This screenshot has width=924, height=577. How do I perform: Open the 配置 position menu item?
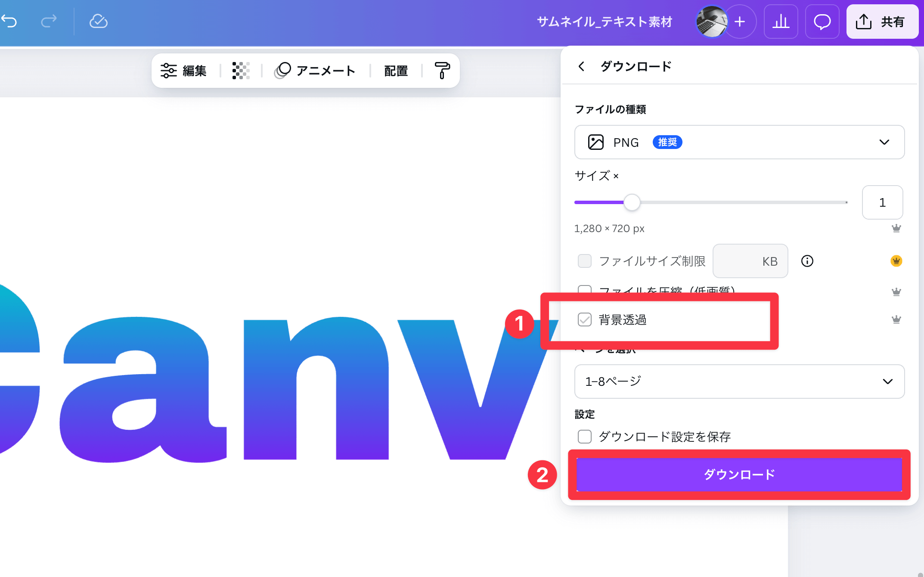click(396, 71)
